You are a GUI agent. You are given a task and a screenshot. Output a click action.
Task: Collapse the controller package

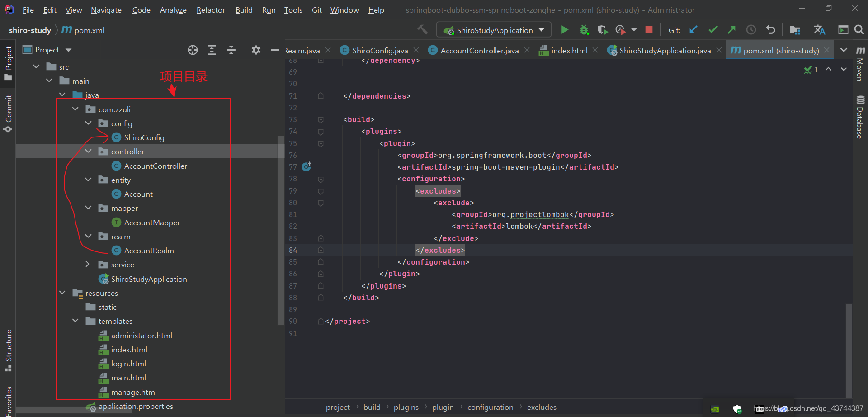88,151
